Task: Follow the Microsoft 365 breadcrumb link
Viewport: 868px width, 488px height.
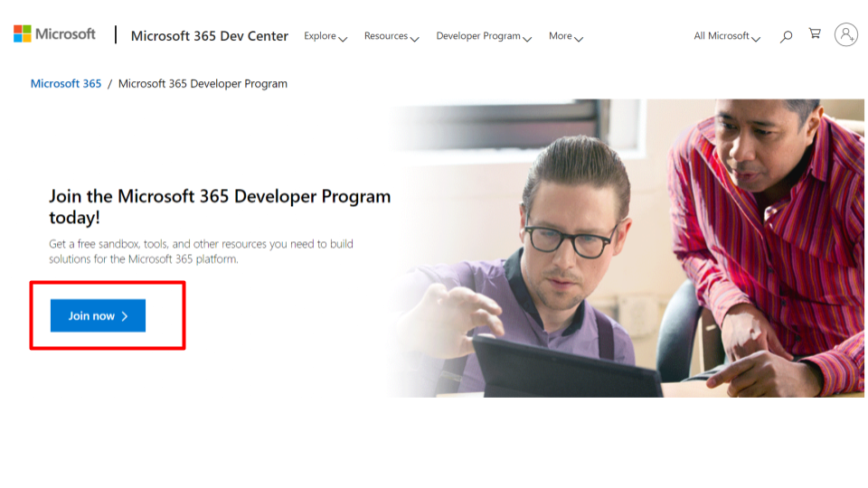Action: (66, 83)
